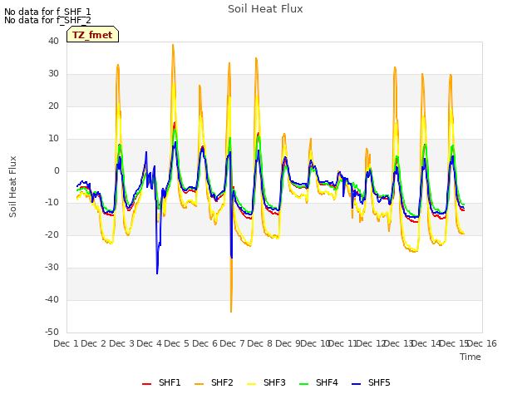The image size is (532, 399).
Task: Click the Dec 3 x-axis tick label
Action: 122,343
